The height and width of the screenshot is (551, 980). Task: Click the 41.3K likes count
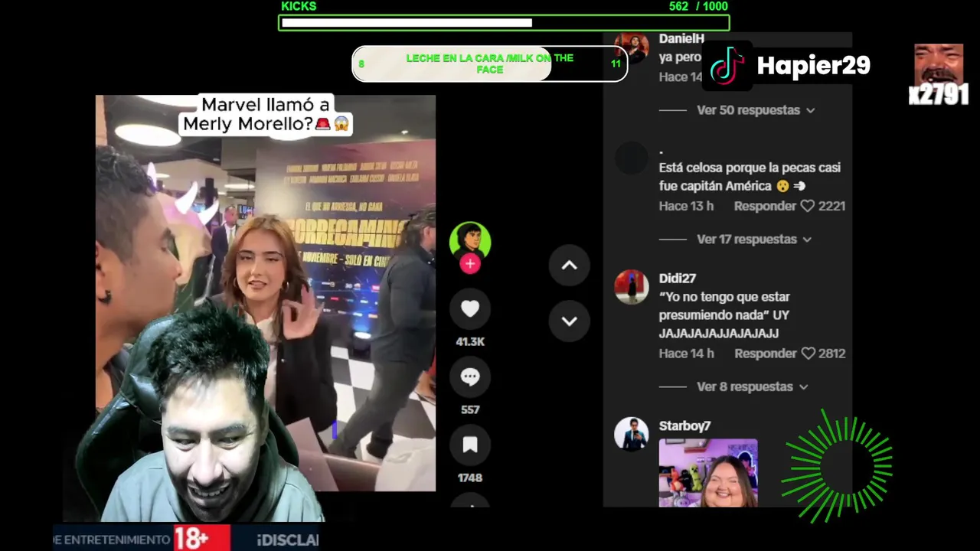(470, 342)
